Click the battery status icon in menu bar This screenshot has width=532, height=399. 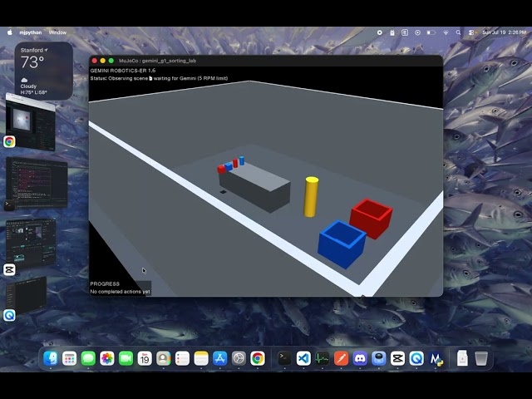tap(431, 32)
